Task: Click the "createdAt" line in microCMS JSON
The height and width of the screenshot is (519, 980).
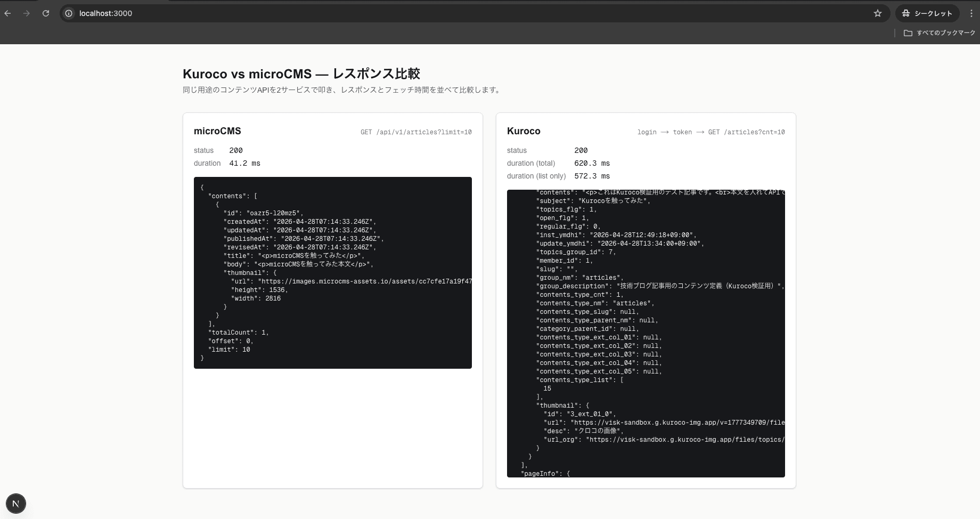Action: click(x=300, y=222)
